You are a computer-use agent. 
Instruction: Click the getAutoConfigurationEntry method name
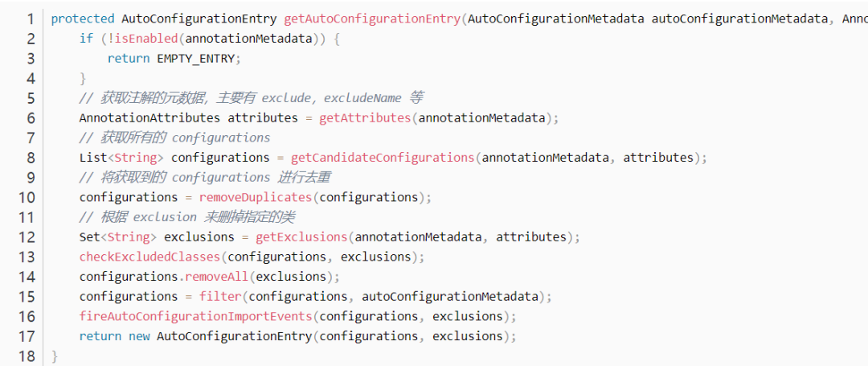(372, 19)
